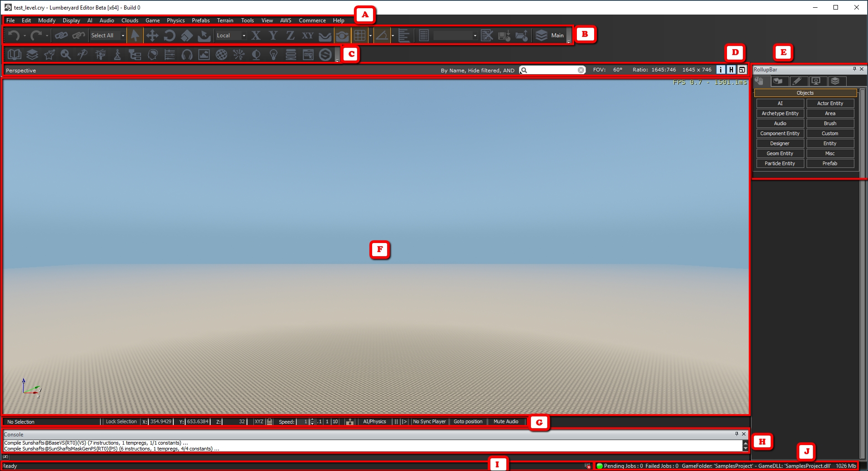Screen dimensions: 868x471
Task: Open the Terrain menu
Action: click(225, 20)
